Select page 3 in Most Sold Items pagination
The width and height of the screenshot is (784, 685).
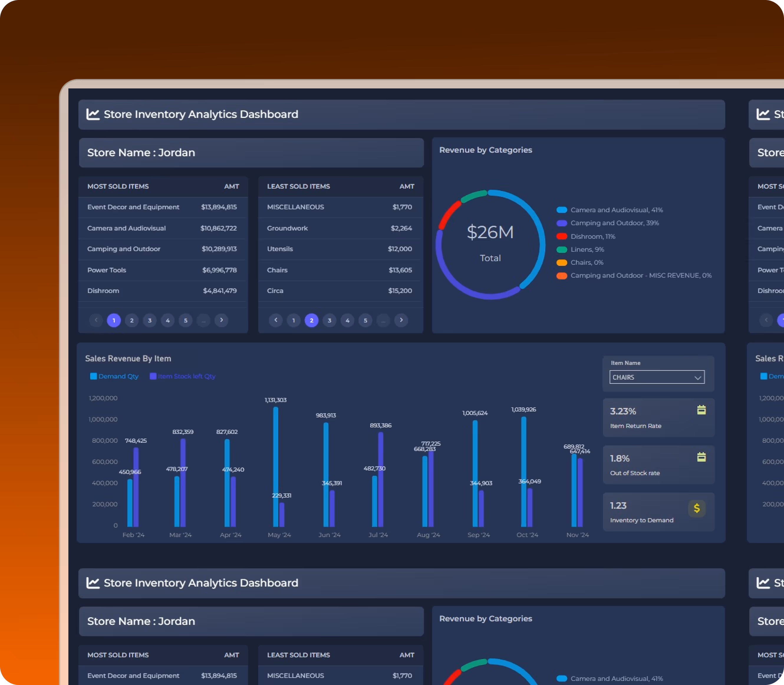pos(150,320)
